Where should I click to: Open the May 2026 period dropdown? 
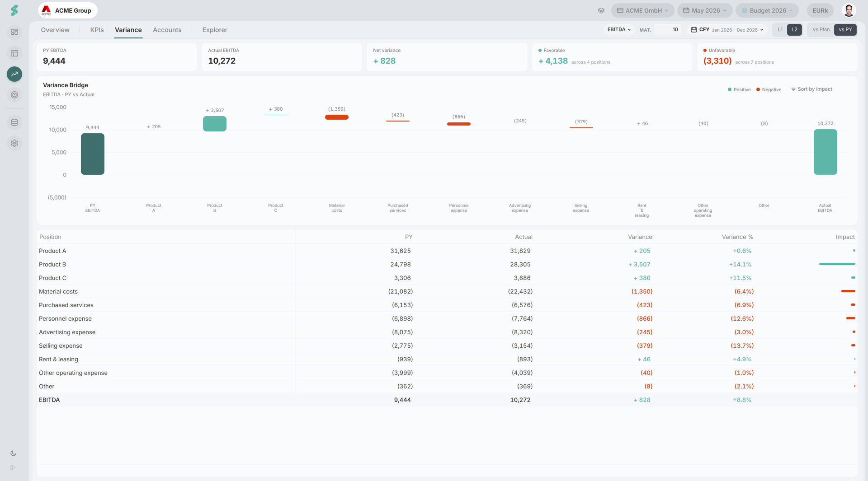click(705, 10)
